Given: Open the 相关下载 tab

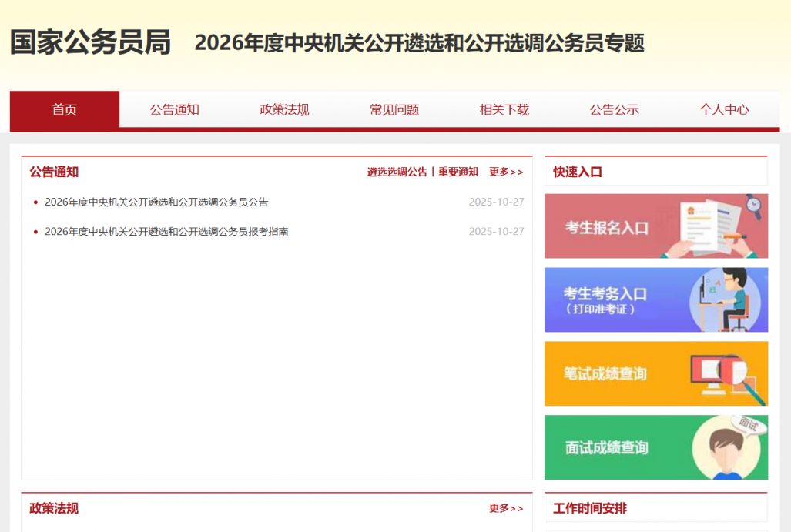Looking at the screenshot, I should pos(504,109).
